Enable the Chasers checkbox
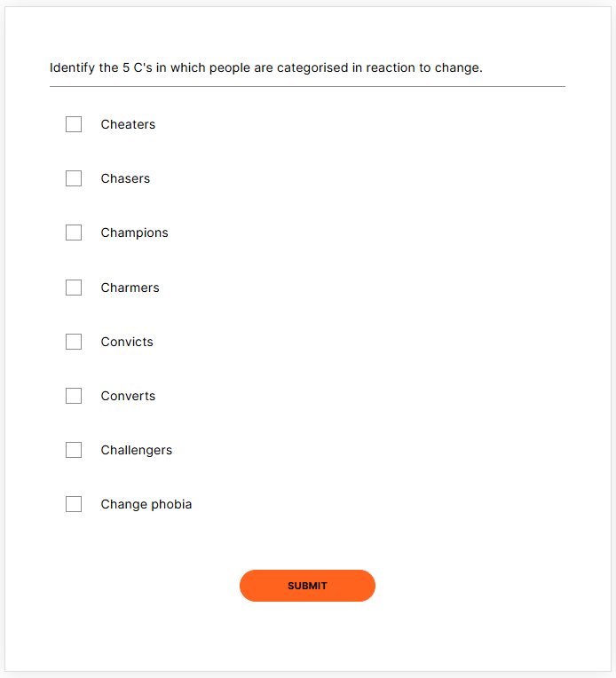The width and height of the screenshot is (616, 678). [74, 178]
